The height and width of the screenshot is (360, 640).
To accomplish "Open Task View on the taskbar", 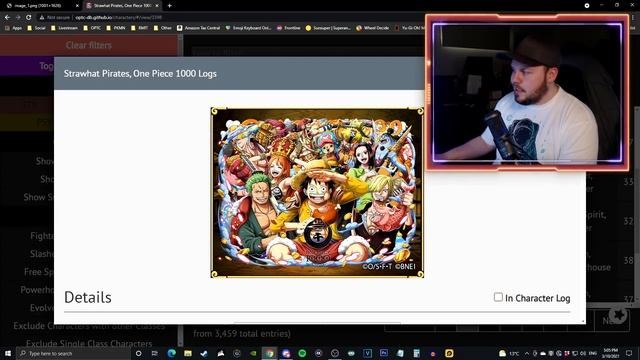I will click(x=155, y=353).
